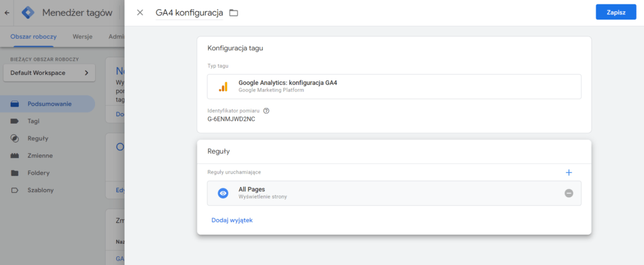This screenshot has width=644, height=265.
Task: Remove All Pages trigger with minus icon
Action: coord(569,193)
